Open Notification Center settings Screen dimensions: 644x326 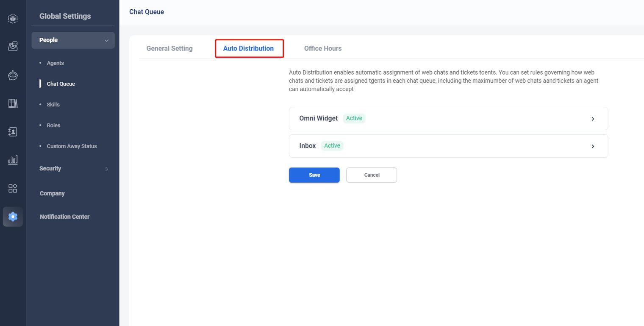(x=64, y=217)
